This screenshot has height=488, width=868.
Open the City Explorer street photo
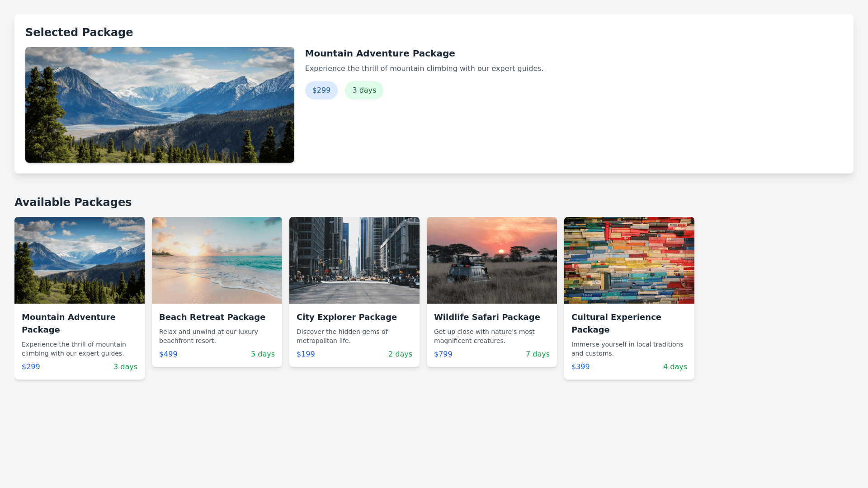tap(354, 260)
